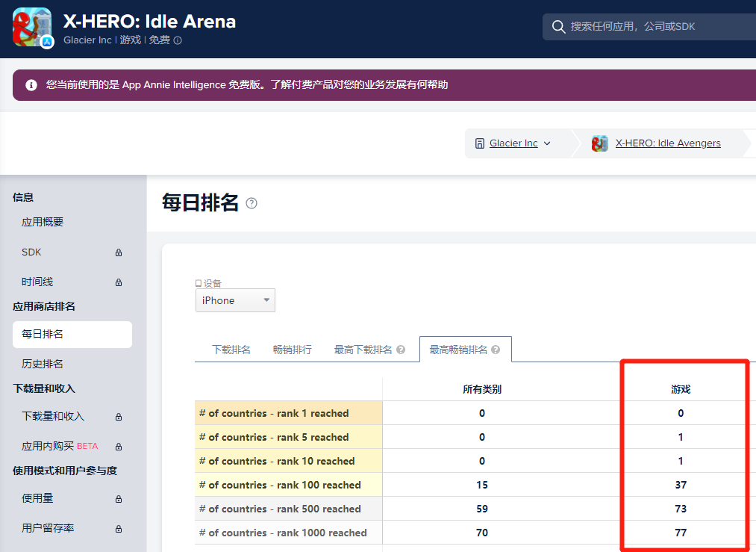This screenshot has width=756, height=552.
Task: Click the 使用模式和用户参与度 section heading
Action: pyautogui.click(x=65, y=471)
